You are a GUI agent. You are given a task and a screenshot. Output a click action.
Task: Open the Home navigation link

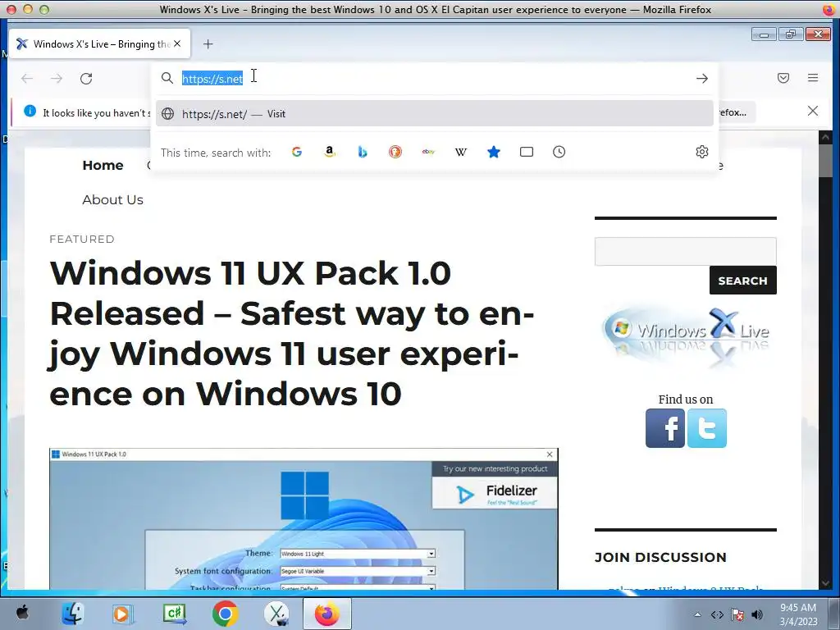(x=103, y=166)
